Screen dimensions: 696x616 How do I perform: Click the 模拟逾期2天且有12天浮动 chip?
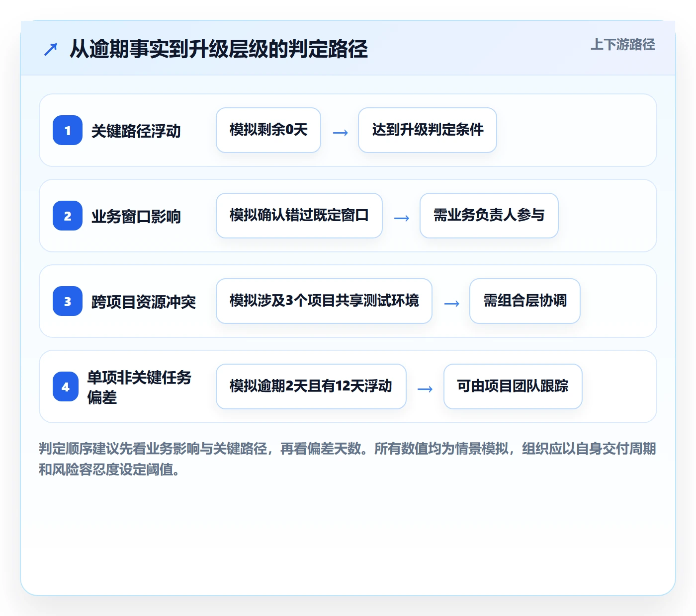click(x=311, y=386)
